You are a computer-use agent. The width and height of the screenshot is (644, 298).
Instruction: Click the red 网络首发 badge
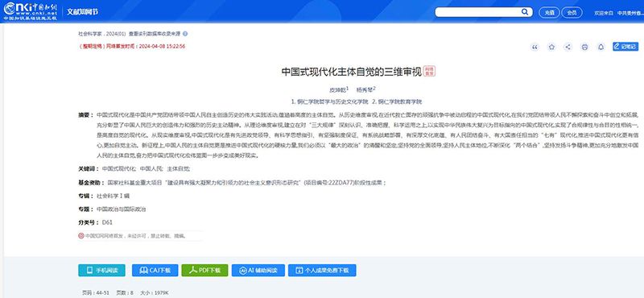pos(429,72)
